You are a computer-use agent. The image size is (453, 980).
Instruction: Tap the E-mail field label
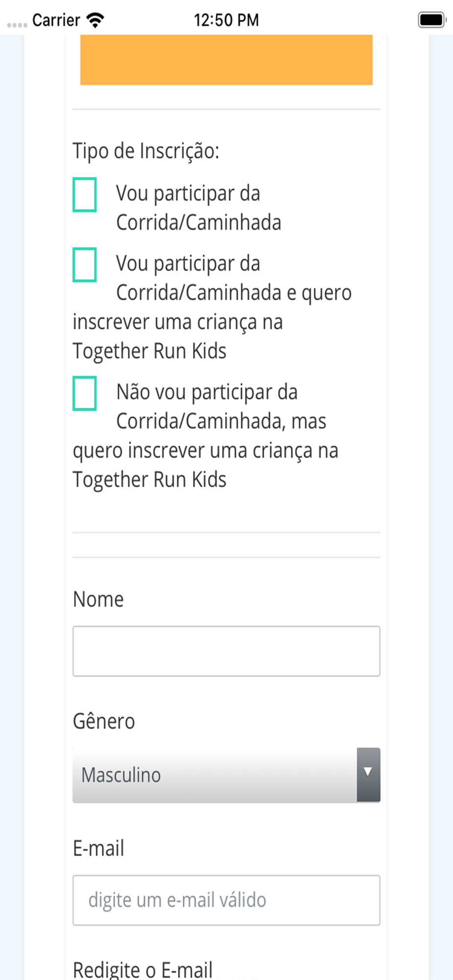99,848
